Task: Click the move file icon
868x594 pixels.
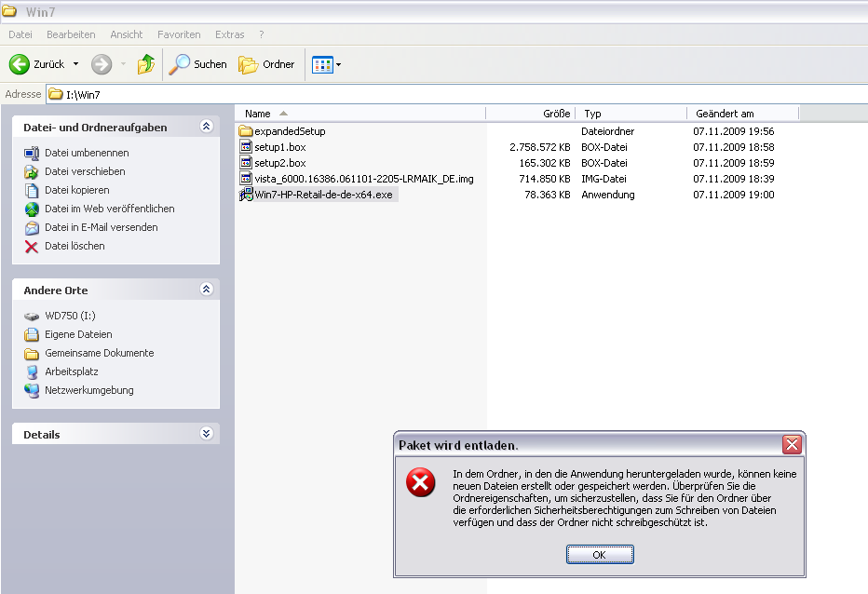Action: (x=32, y=172)
